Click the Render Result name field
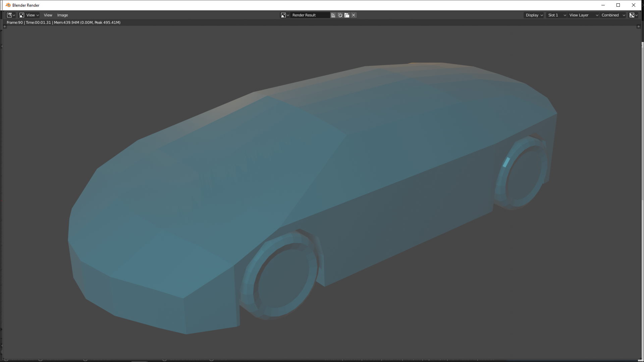644x362 pixels. pos(309,15)
